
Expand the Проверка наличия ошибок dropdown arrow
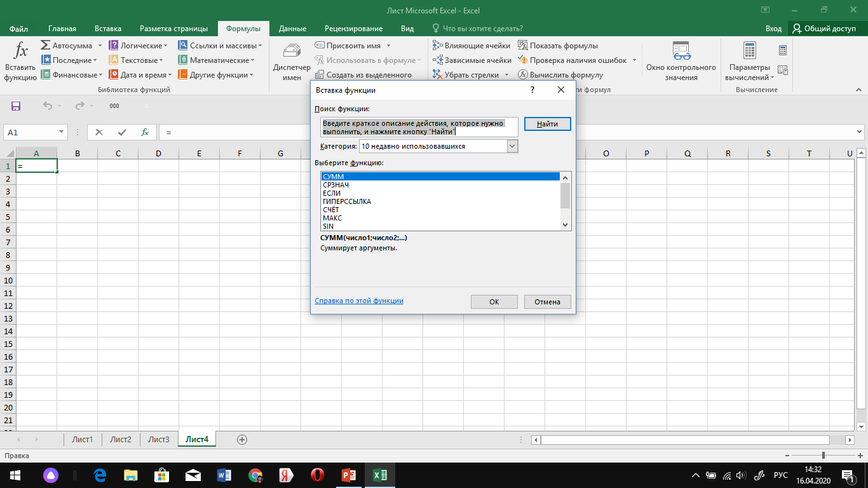[x=634, y=60]
